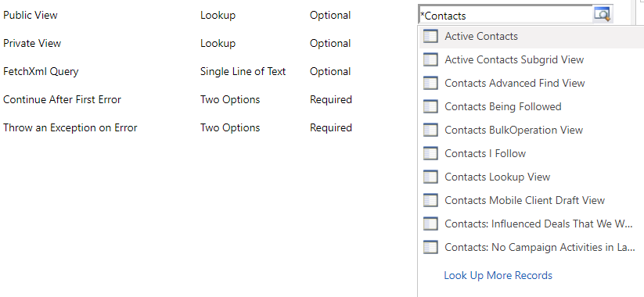This screenshot has height=297, width=644.
Task: Click Continue After First Error row label
Action: 62,99
